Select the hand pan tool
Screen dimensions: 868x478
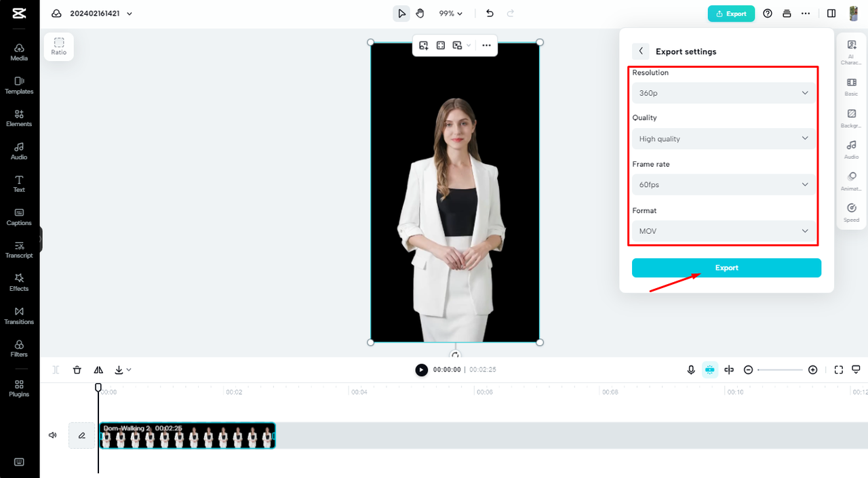(x=420, y=14)
